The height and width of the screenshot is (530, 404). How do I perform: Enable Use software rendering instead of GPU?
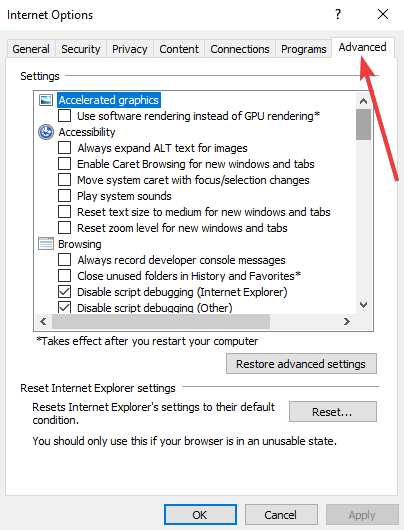click(x=64, y=116)
